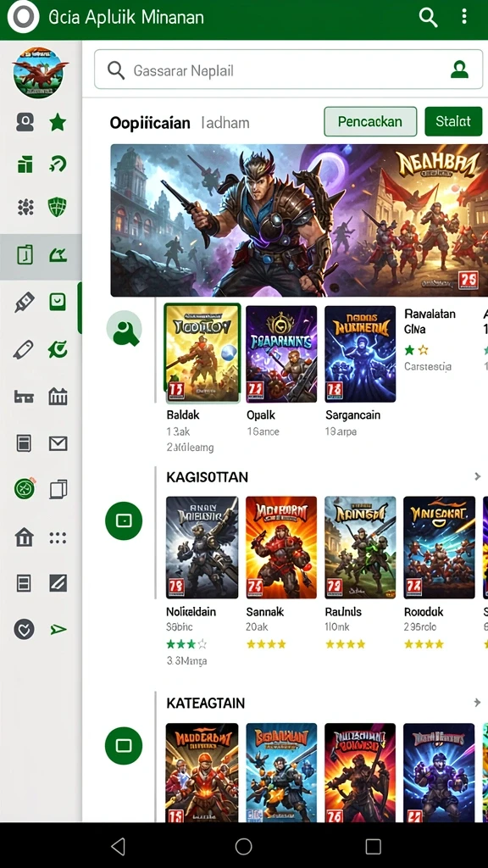The image size is (488, 868).
Task: Switch to the Oopiiicaian tab
Action: pos(150,122)
